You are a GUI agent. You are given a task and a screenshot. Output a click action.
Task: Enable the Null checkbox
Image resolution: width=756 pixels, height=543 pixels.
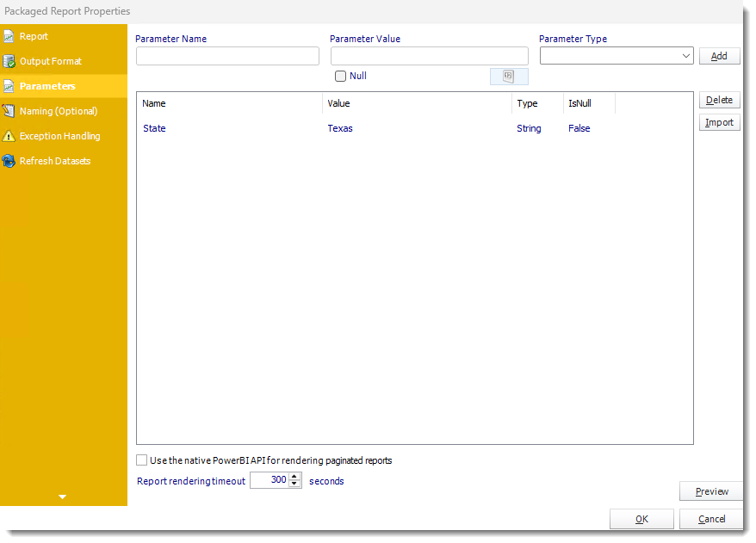tap(341, 77)
